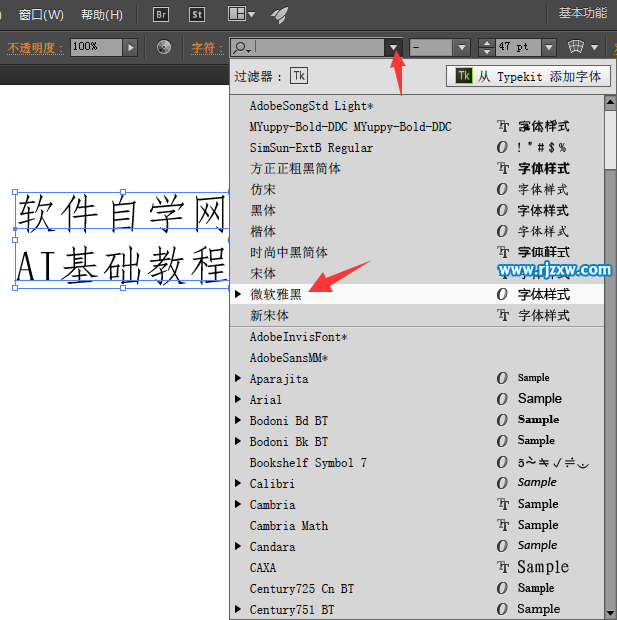Select Cambria Math font
Image resolution: width=617 pixels, height=620 pixels.
tap(417, 525)
